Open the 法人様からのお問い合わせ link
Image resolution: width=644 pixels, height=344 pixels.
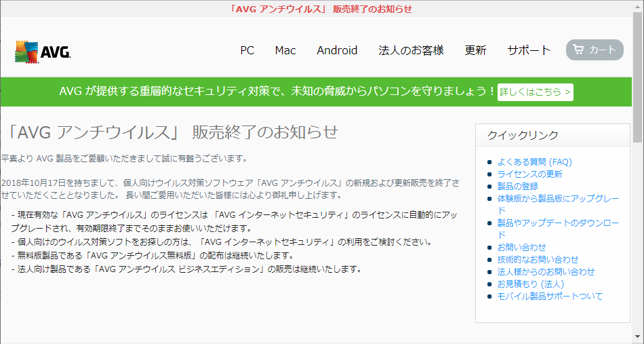coord(546,271)
